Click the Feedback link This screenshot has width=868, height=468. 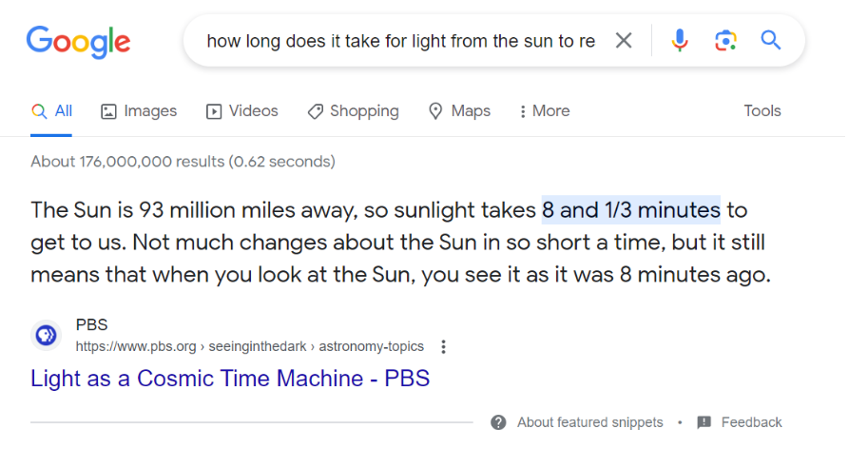tap(751, 422)
